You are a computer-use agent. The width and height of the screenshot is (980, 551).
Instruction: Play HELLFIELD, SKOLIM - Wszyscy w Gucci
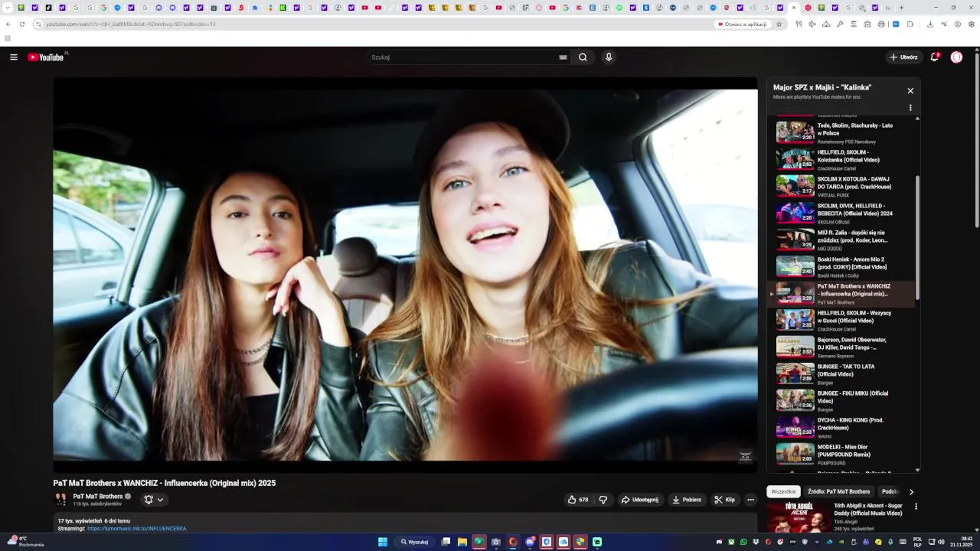tap(841, 320)
